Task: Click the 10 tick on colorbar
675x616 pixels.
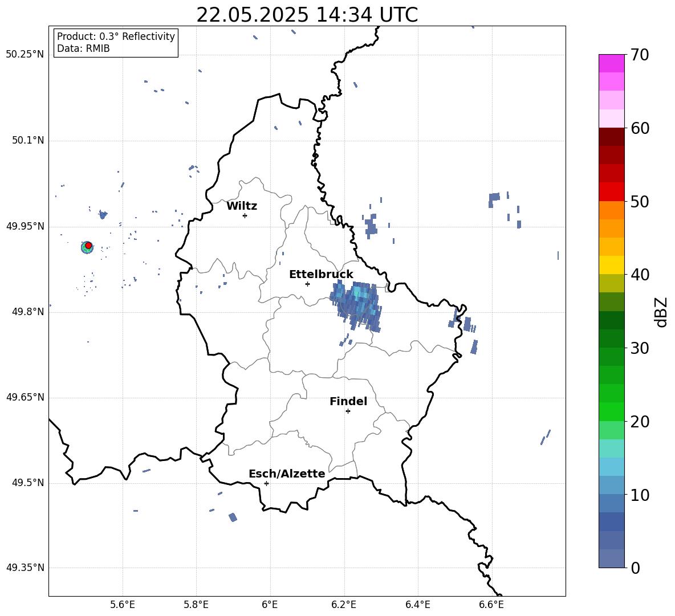Action: pyautogui.click(x=640, y=495)
